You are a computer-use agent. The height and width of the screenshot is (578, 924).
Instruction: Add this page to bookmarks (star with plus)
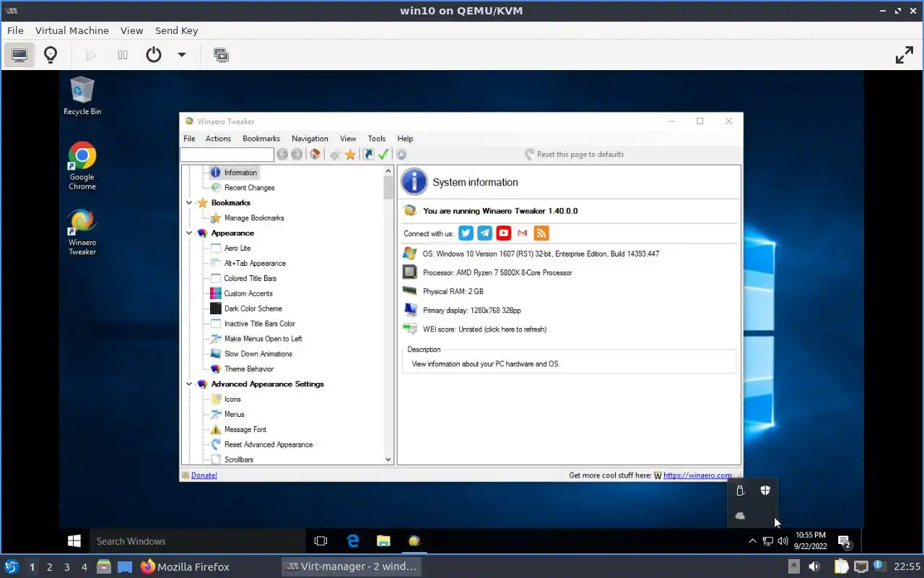pyautogui.click(x=335, y=155)
